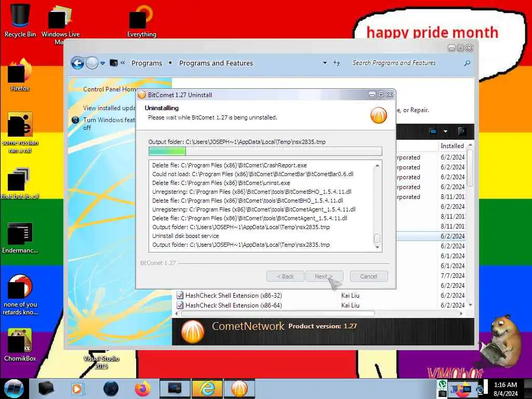Refresh the Programs and Features list

tap(336, 63)
